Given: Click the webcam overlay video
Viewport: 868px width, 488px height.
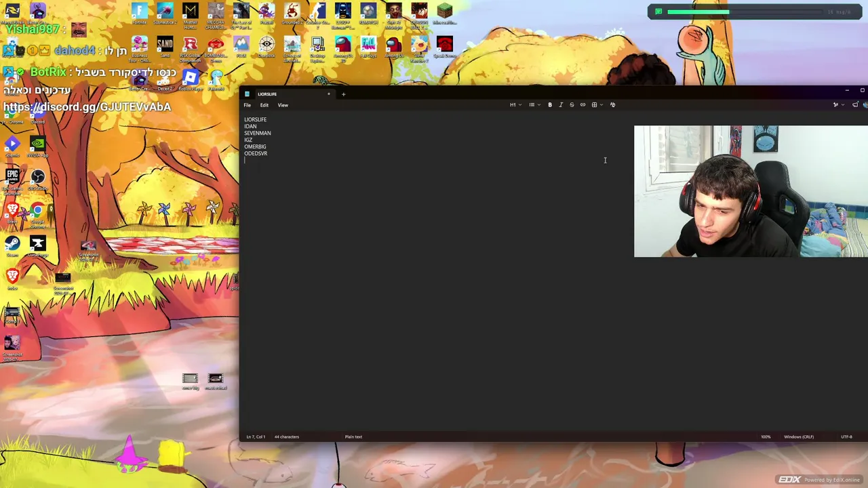Looking at the screenshot, I should tap(751, 191).
